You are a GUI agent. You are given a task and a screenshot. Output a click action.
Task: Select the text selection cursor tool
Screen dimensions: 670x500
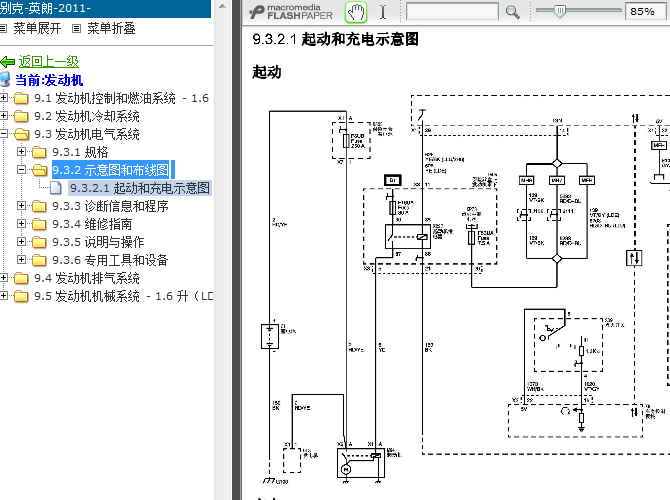(x=383, y=12)
